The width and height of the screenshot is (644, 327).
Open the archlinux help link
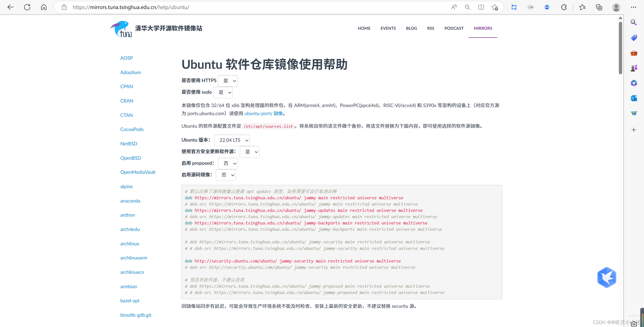130,244
